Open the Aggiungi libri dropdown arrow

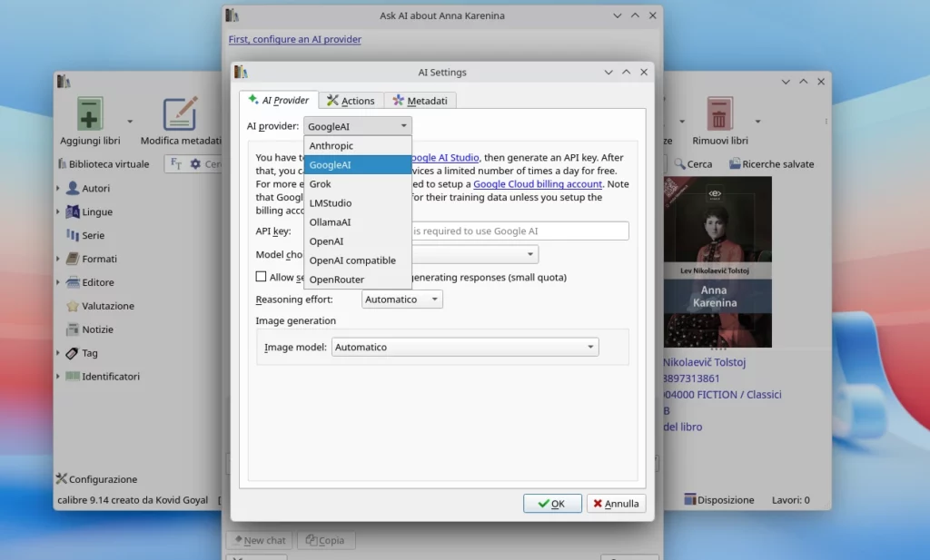click(x=130, y=122)
